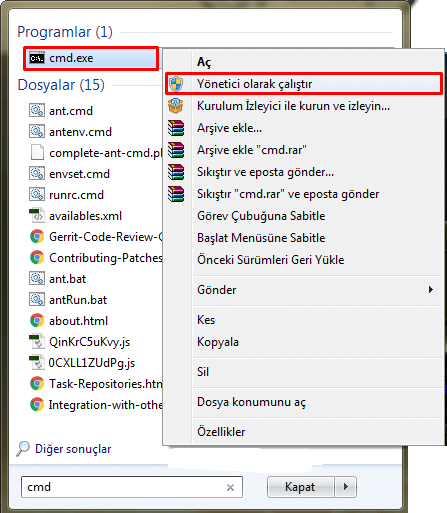Click the UAC shield icon in menu
Image resolution: width=447 pixels, height=513 pixels.
click(x=176, y=84)
